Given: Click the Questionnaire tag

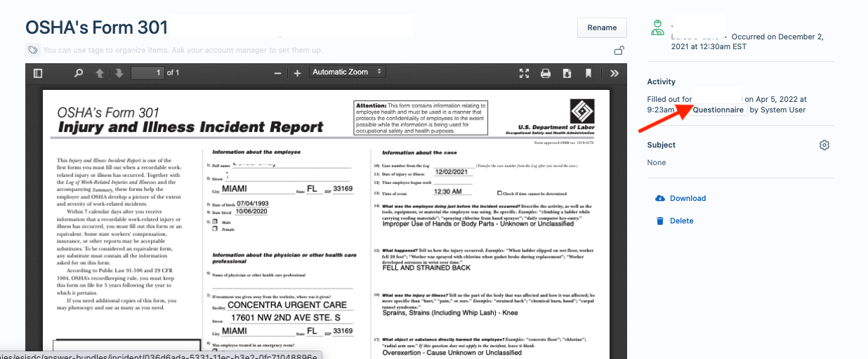Looking at the screenshot, I should click(x=718, y=110).
